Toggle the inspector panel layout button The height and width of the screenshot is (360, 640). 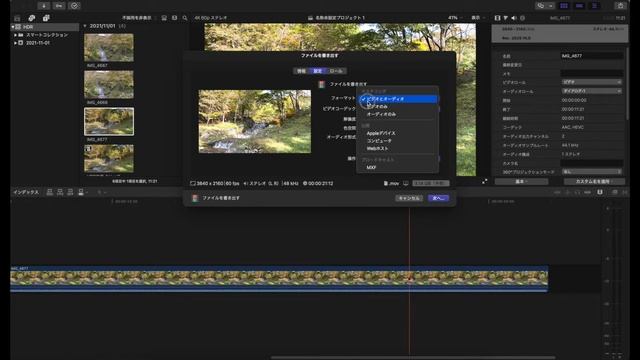point(594,6)
